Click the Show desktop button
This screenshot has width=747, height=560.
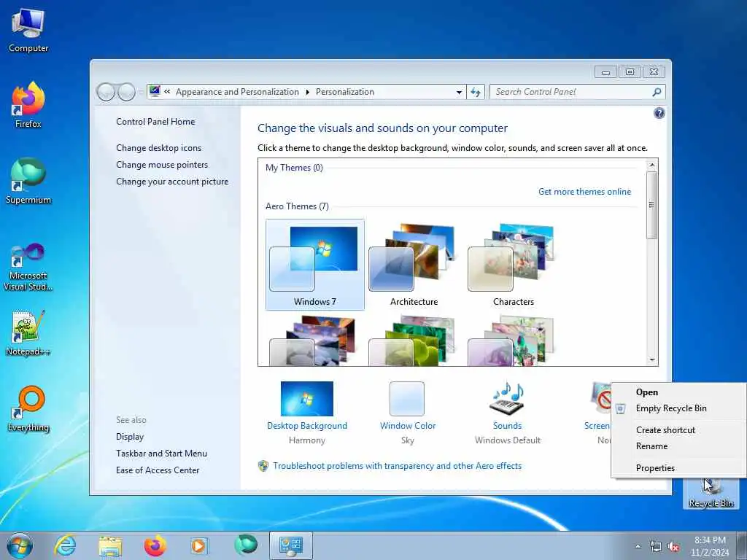point(742,546)
